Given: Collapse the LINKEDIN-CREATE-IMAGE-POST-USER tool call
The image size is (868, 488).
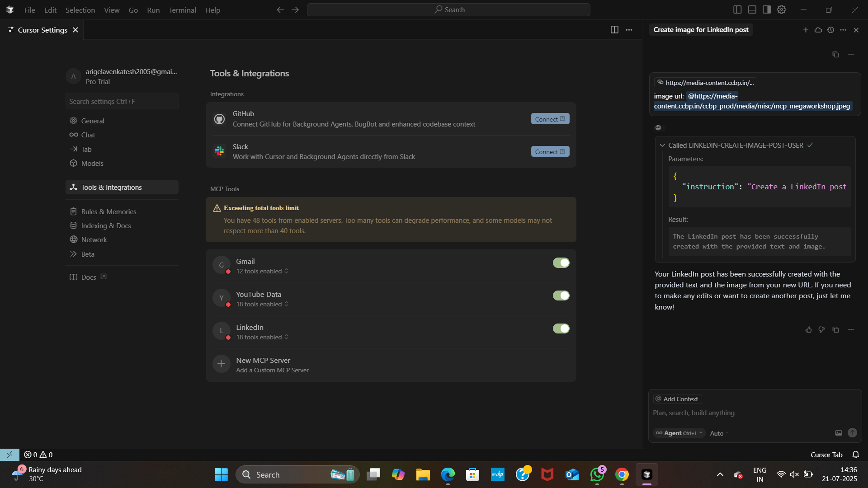Looking at the screenshot, I should click(x=662, y=145).
